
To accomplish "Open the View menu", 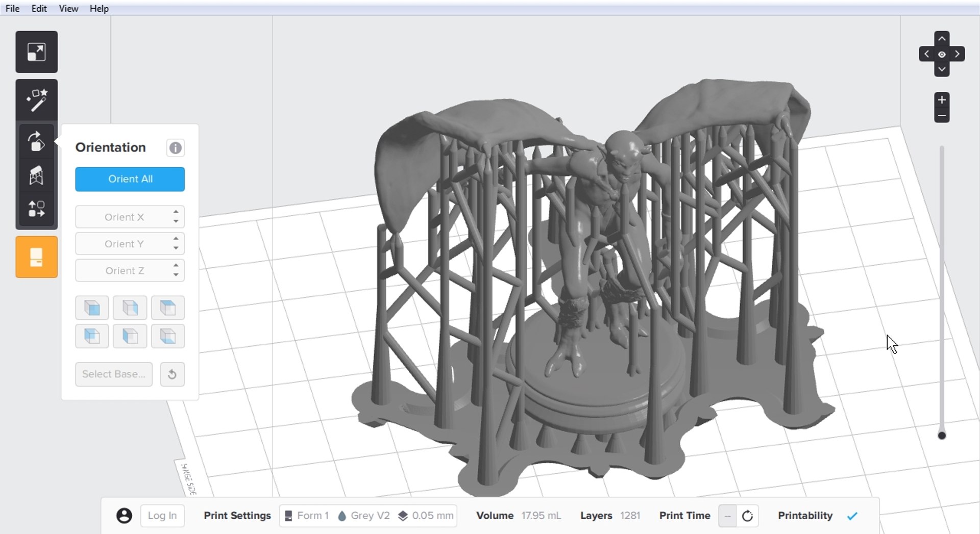I will coord(68,8).
